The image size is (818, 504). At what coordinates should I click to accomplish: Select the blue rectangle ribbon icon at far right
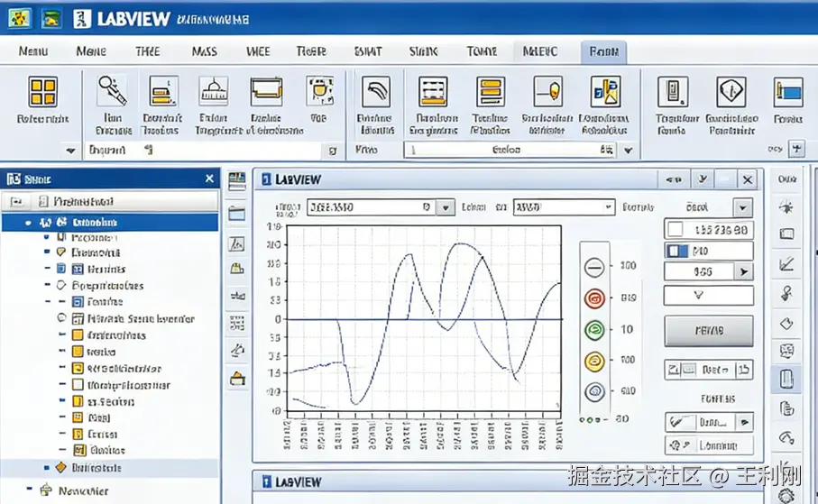tap(787, 92)
